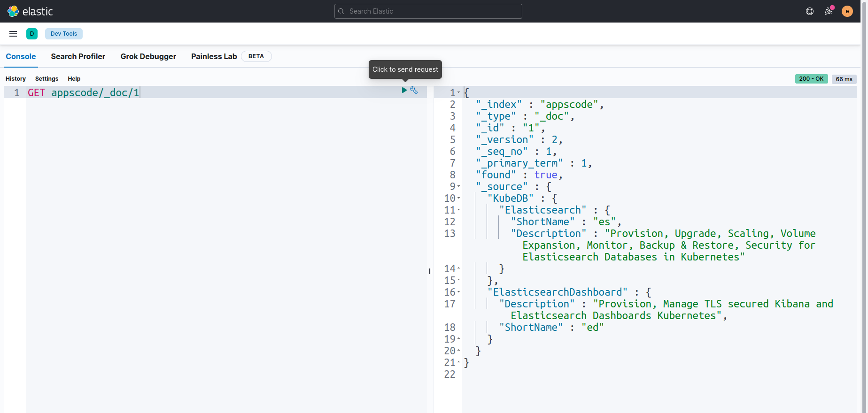
Task: Fold the root JSON object at line 1
Action: tap(459, 93)
